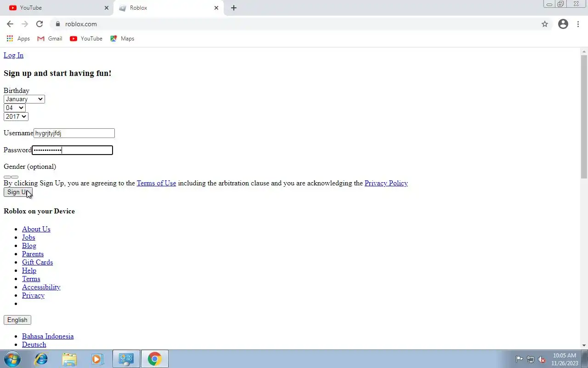588x368 pixels.
Task: Focus the roblox.com address bar
Action: [294, 24]
